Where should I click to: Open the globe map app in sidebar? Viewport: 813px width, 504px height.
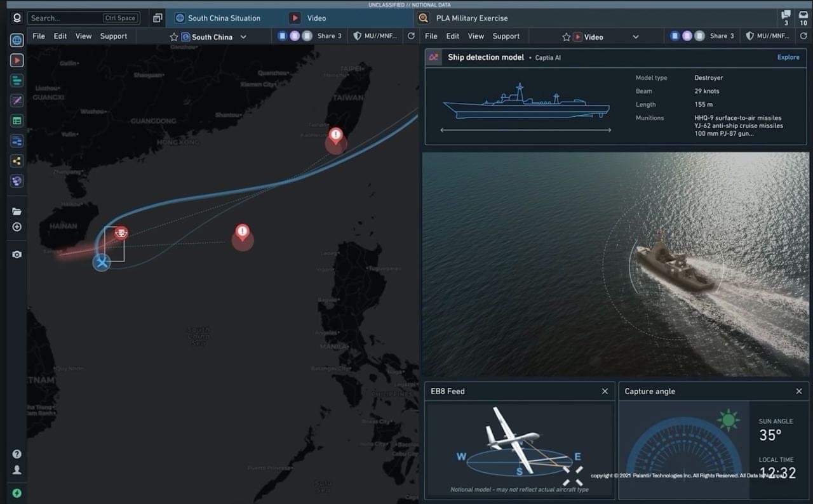coord(17,40)
